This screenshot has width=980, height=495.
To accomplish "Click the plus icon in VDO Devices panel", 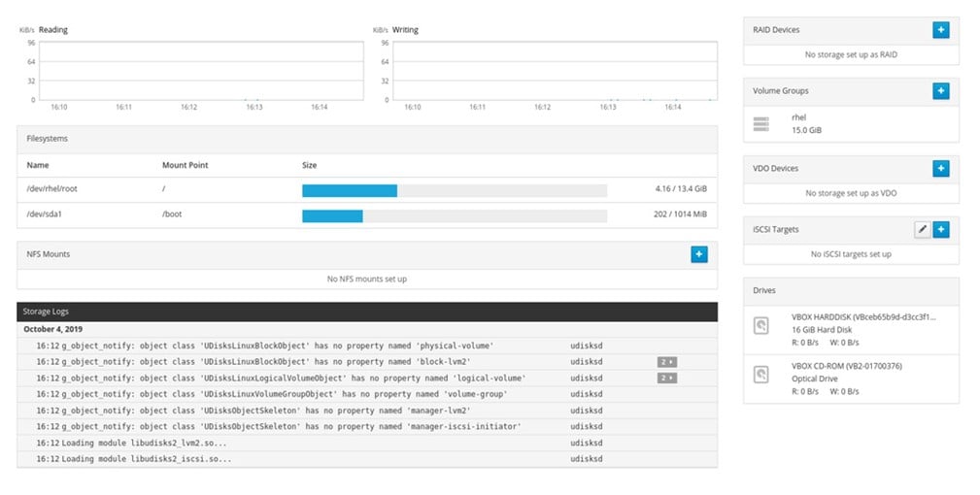I will coord(940,169).
